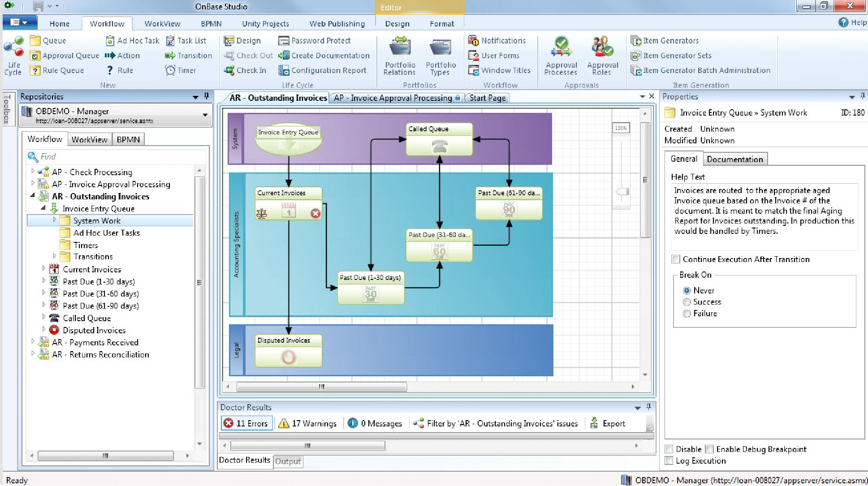Open Item Generator Sets
Viewport: 868px width, 486px height.
click(671, 56)
